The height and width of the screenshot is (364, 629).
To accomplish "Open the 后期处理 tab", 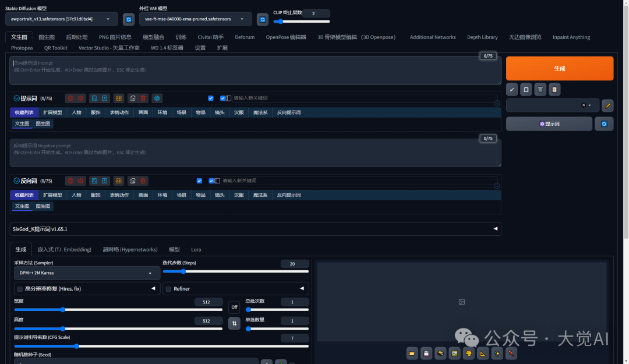I will pos(77,37).
